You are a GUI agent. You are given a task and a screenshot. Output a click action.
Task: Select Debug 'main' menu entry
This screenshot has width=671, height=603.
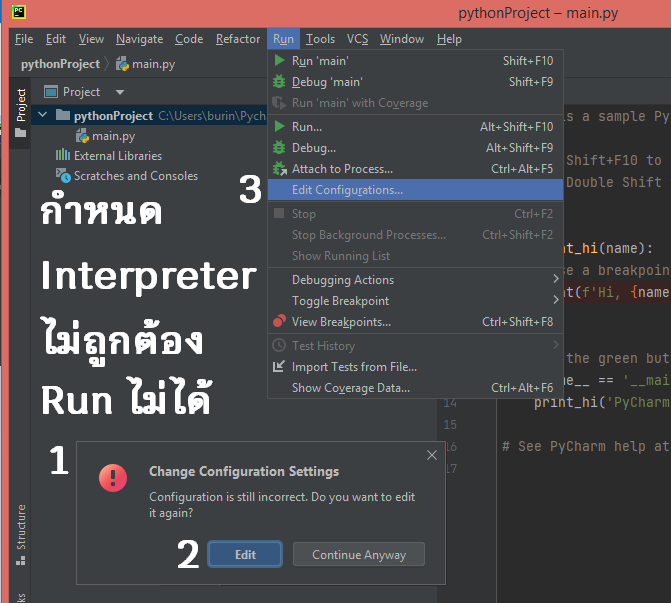point(415,82)
